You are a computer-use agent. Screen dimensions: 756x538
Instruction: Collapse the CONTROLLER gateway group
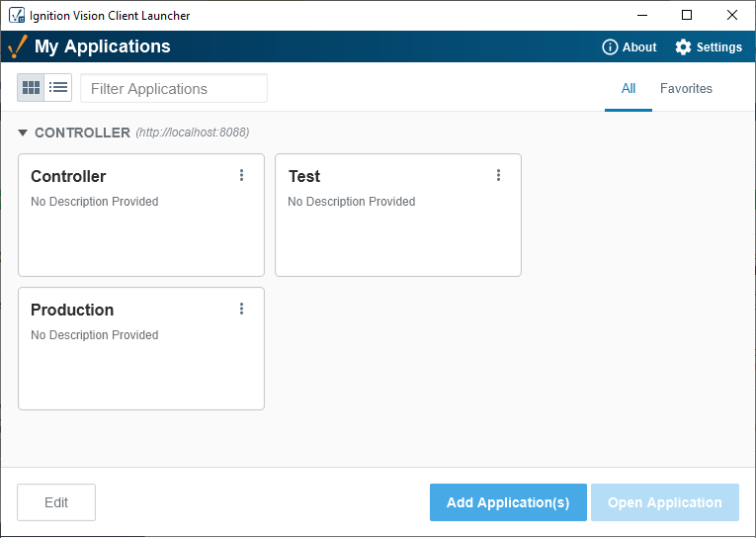click(23, 133)
